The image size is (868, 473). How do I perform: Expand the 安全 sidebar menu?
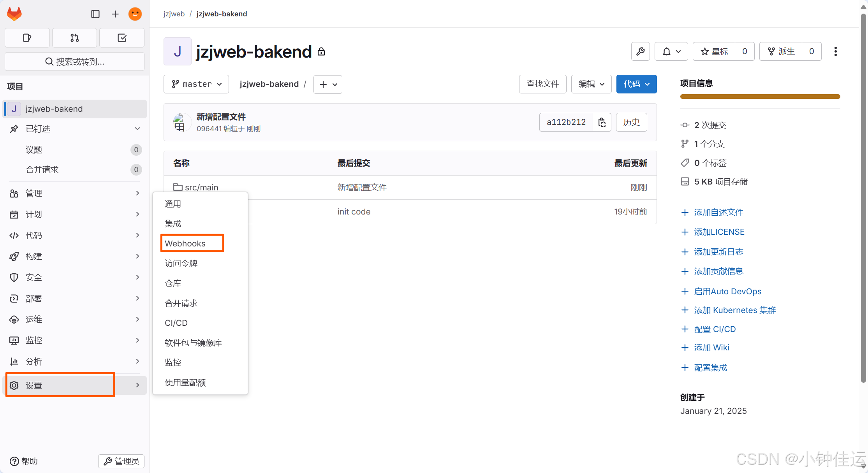point(75,277)
